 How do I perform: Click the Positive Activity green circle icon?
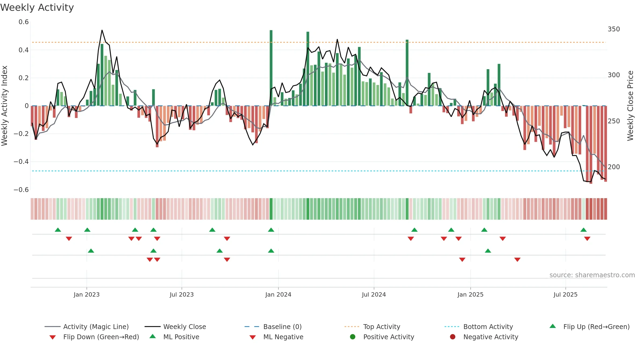353,337
